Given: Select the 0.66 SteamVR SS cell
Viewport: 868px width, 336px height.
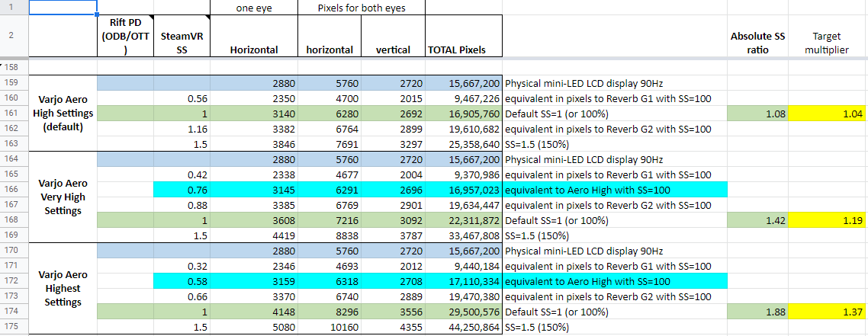Looking at the screenshot, I should (182, 297).
